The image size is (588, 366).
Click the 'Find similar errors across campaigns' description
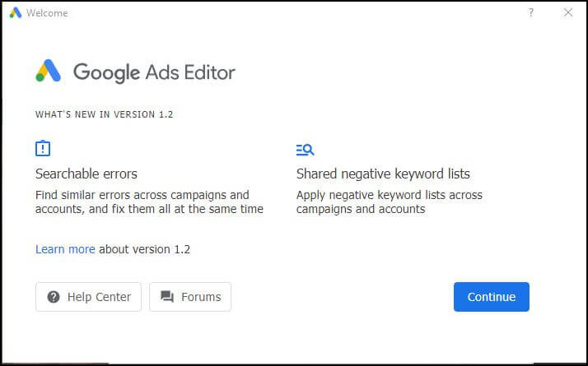(x=149, y=202)
